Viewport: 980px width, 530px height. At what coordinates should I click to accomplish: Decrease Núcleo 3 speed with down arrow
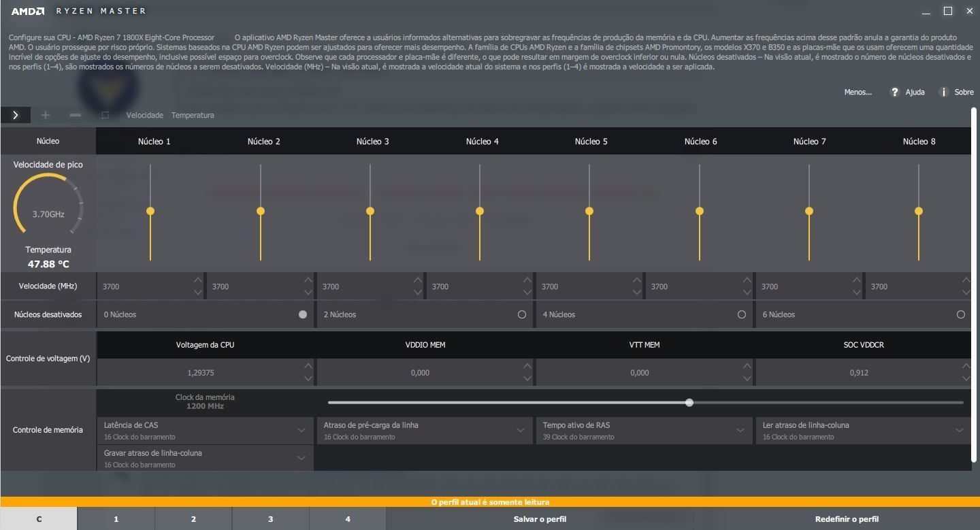point(418,293)
